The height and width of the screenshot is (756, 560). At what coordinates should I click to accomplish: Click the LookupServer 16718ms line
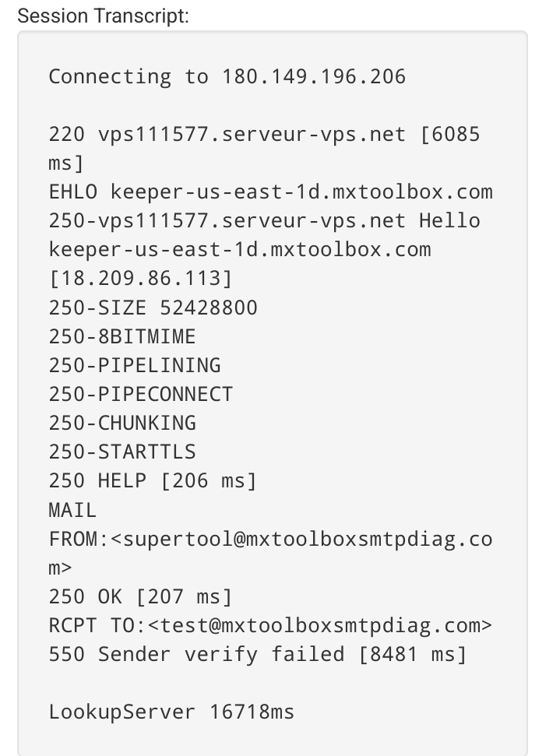pos(171,712)
